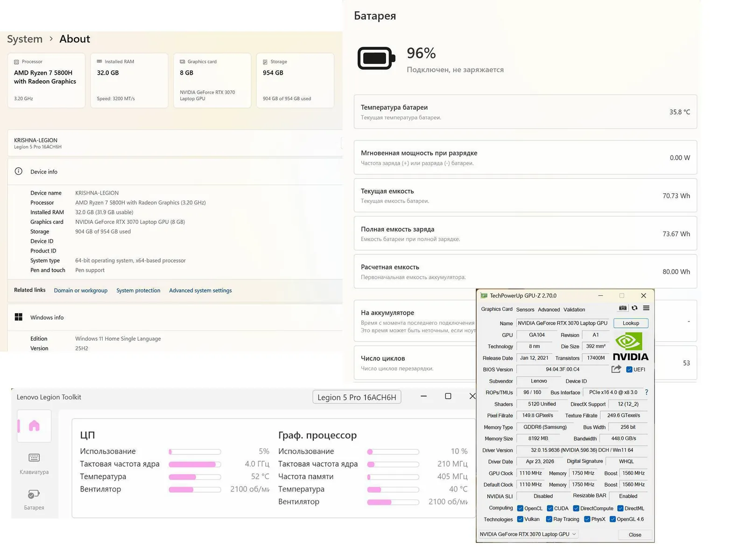Click the ЦП Температура progress bar

pos(195,477)
